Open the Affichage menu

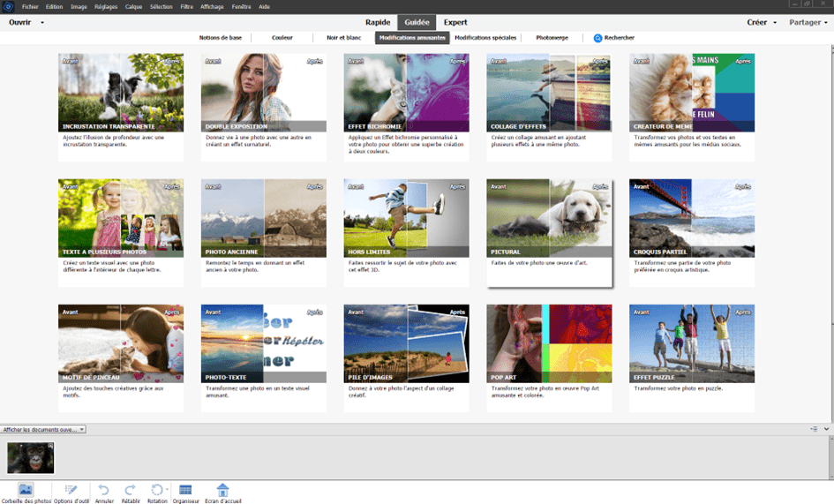point(212,6)
